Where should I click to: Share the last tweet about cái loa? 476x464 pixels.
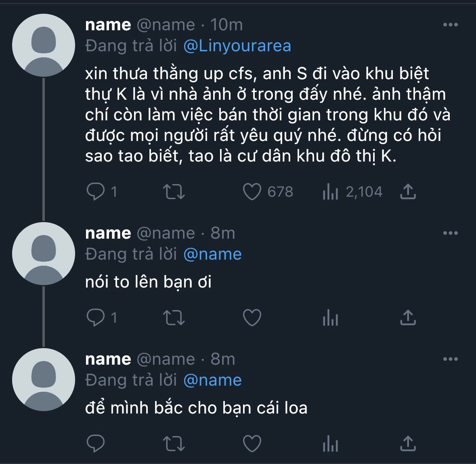click(x=408, y=444)
